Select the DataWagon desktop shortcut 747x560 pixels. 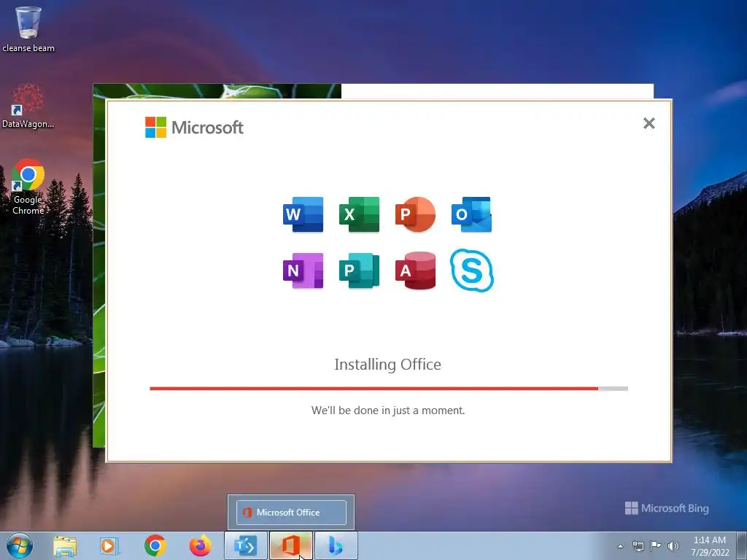tap(28, 106)
